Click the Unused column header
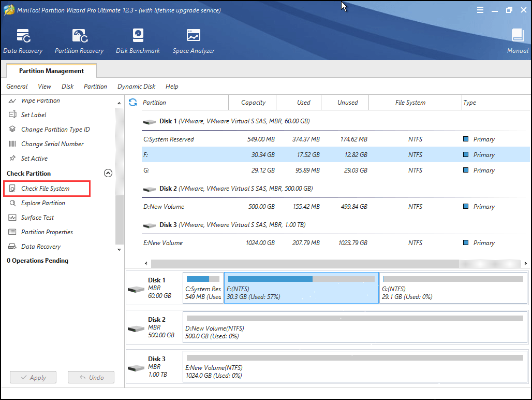Image resolution: width=532 pixels, height=400 pixels. (x=345, y=102)
